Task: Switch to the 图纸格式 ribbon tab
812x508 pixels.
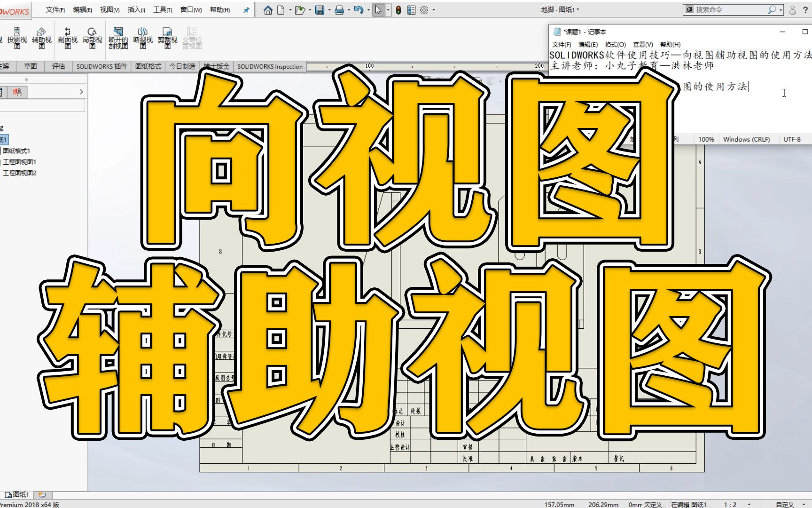Action: pos(148,66)
